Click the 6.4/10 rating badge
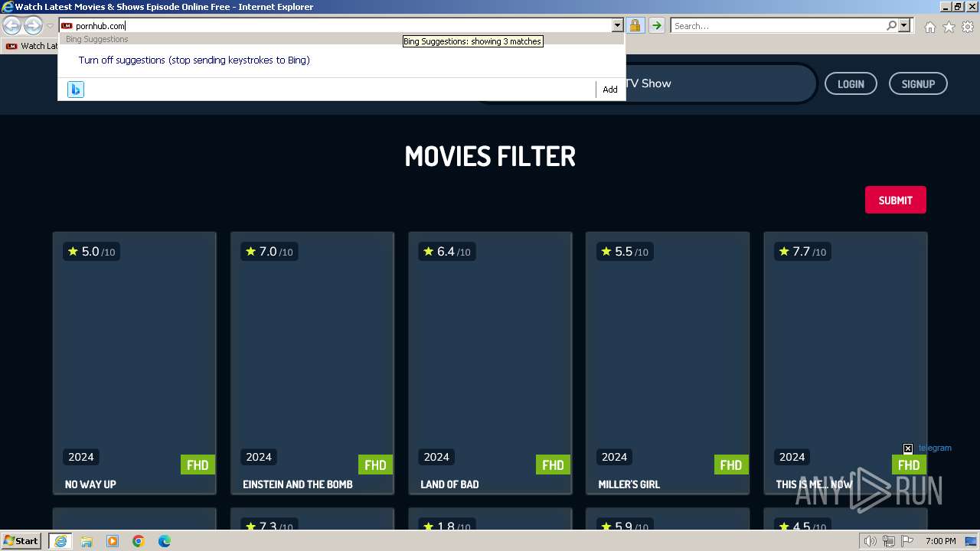This screenshot has height=551, width=980. 446,252
